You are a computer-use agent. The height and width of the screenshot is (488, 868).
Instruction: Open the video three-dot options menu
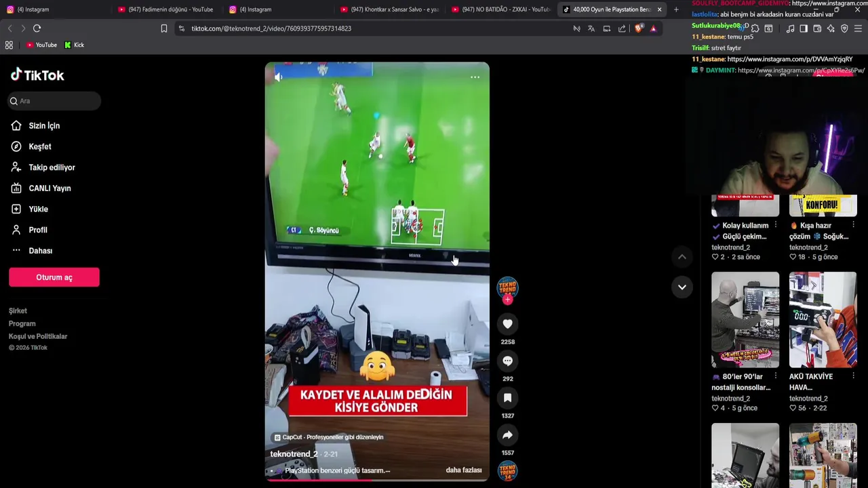click(x=475, y=77)
